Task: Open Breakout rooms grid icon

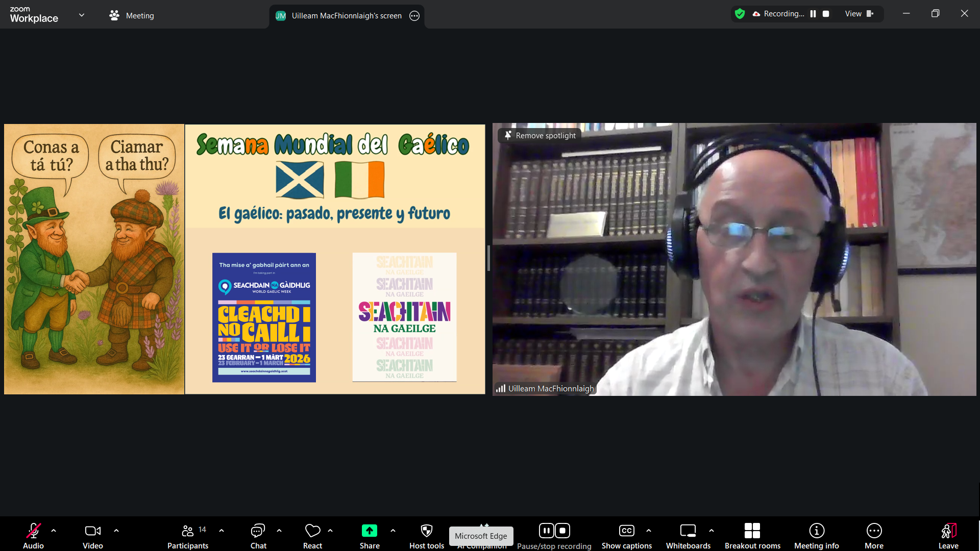Action: pyautogui.click(x=752, y=531)
